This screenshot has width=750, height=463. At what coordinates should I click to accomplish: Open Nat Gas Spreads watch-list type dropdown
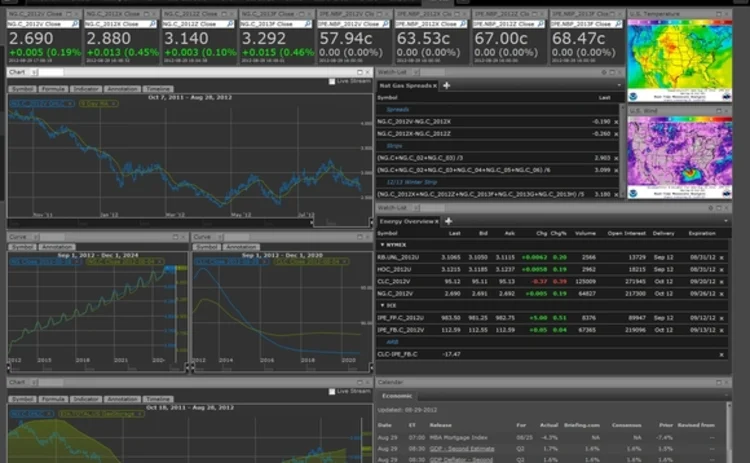coord(416,72)
